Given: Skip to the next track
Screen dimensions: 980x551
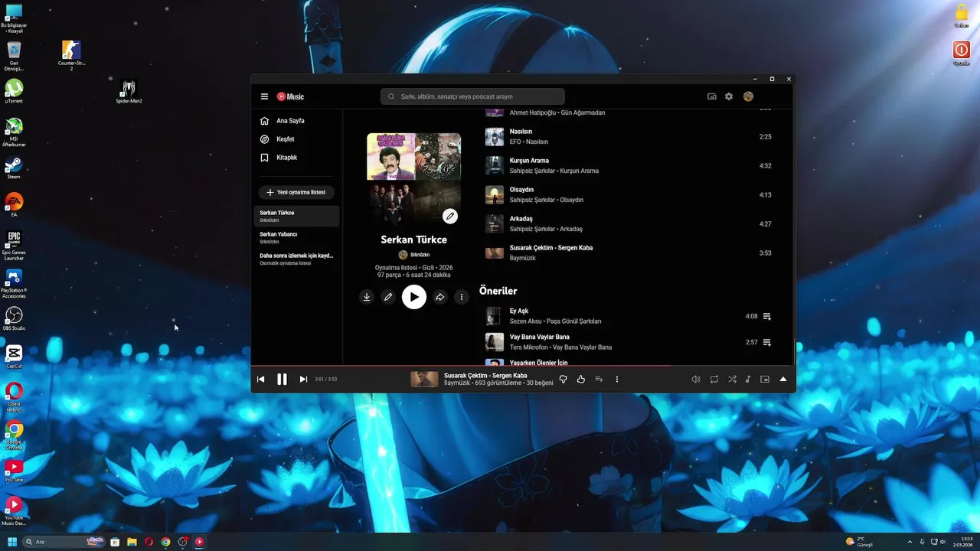Looking at the screenshot, I should point(303,379).
